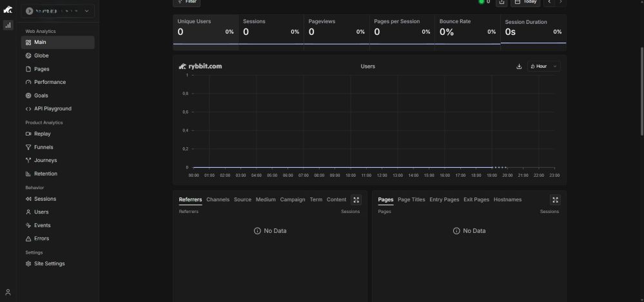Screen dimensions: 644x302
Task: Open the analytics bar chart icon
Action: pos(8,25)
